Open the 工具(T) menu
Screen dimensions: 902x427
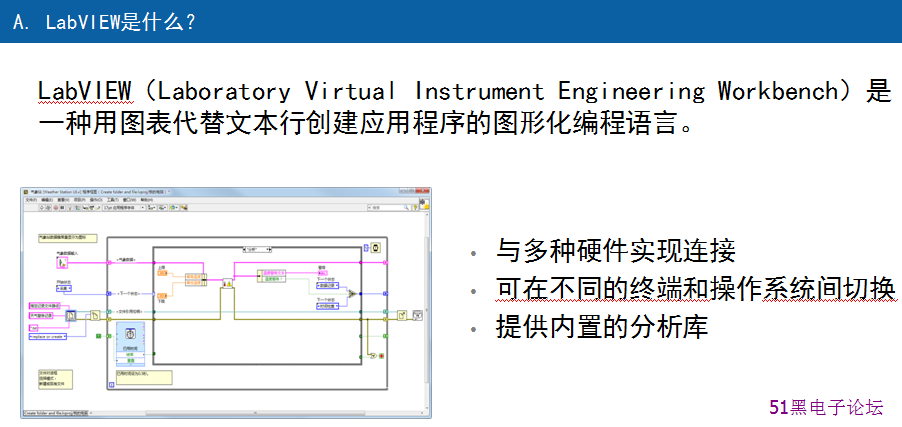pos(113,200)
